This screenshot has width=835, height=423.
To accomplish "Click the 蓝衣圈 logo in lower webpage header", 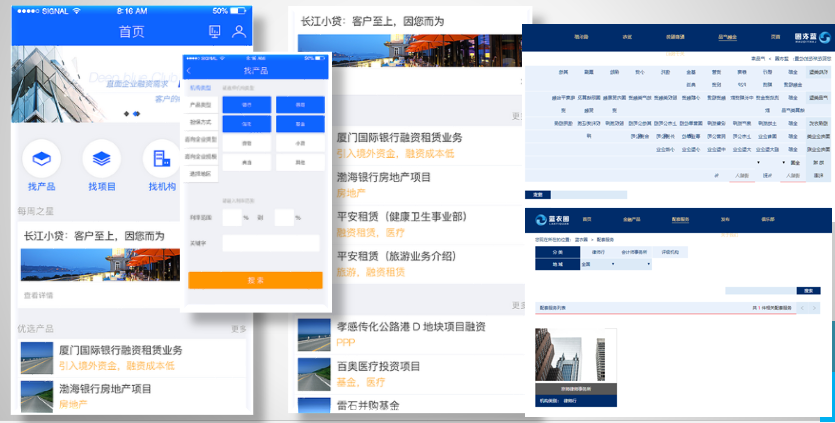I will tap(547, 219).
